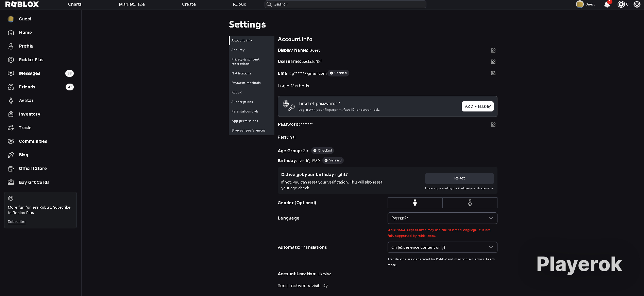Open the notifications bell icon
Image resolution: width=644 pixels, height=296 pixels.
[607, 4]
